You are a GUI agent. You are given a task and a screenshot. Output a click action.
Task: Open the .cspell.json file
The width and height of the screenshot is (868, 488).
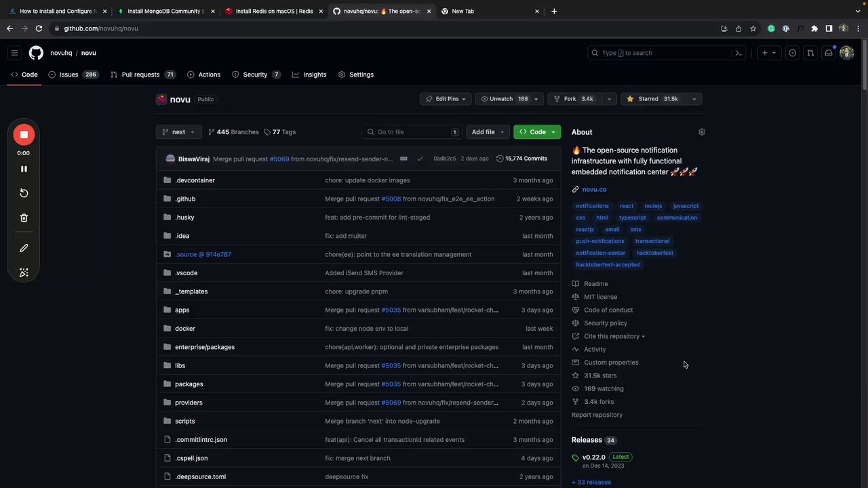point(191,458)
